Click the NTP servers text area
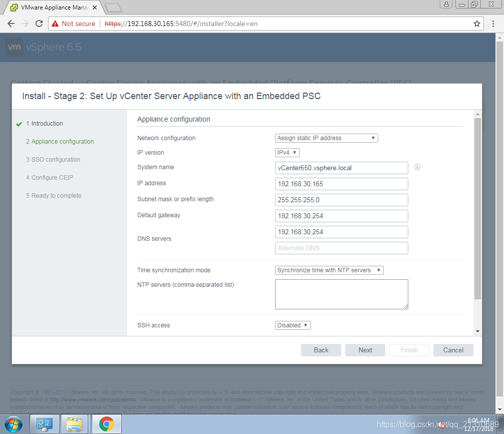The image size is (504, 434). pos(341,294)
